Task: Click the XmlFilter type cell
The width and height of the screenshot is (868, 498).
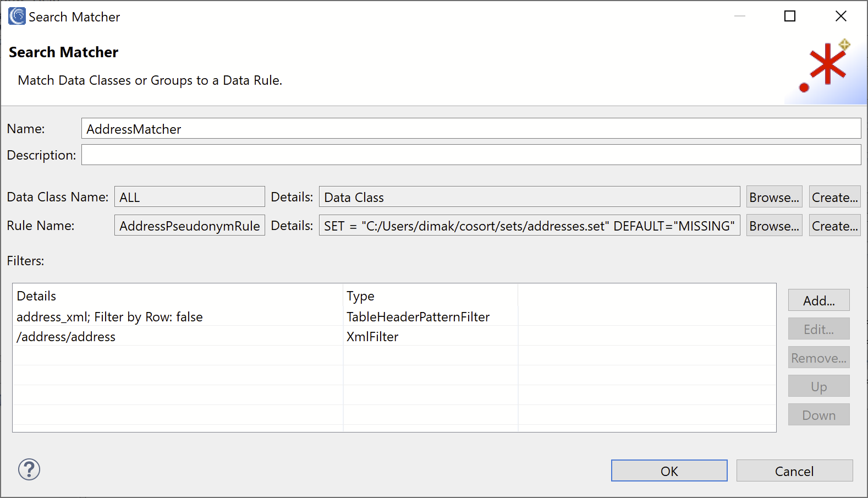Action: point(430,336)
